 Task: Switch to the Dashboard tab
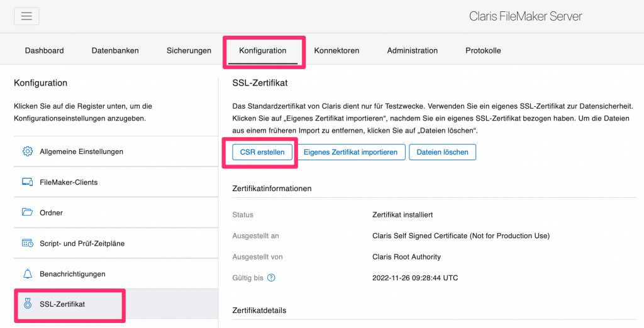click(45, 50)
